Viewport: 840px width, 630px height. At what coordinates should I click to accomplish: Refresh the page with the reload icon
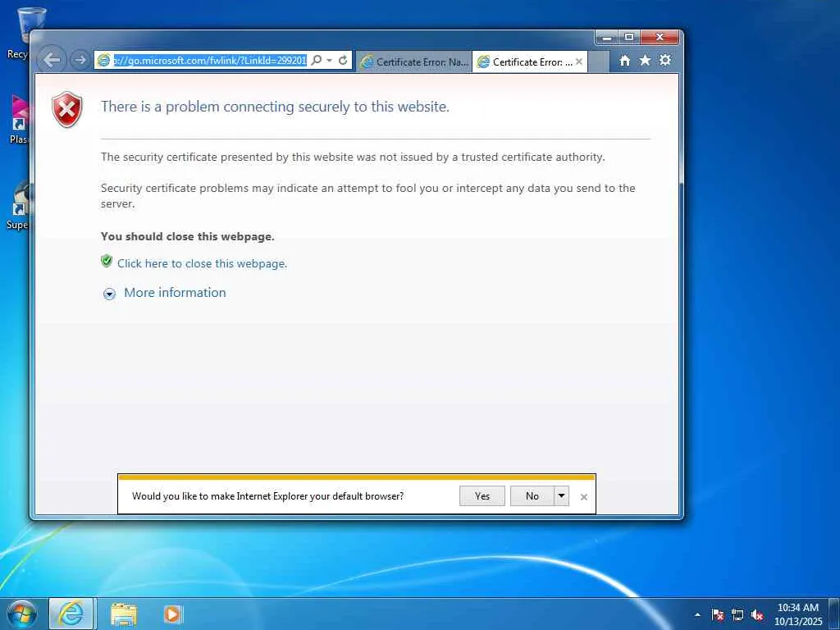pos(343,60)
